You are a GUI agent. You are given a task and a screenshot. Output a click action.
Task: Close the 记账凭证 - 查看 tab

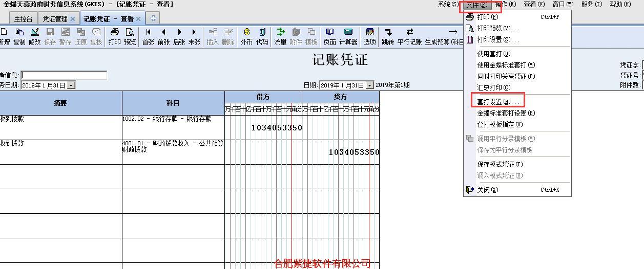138,19
